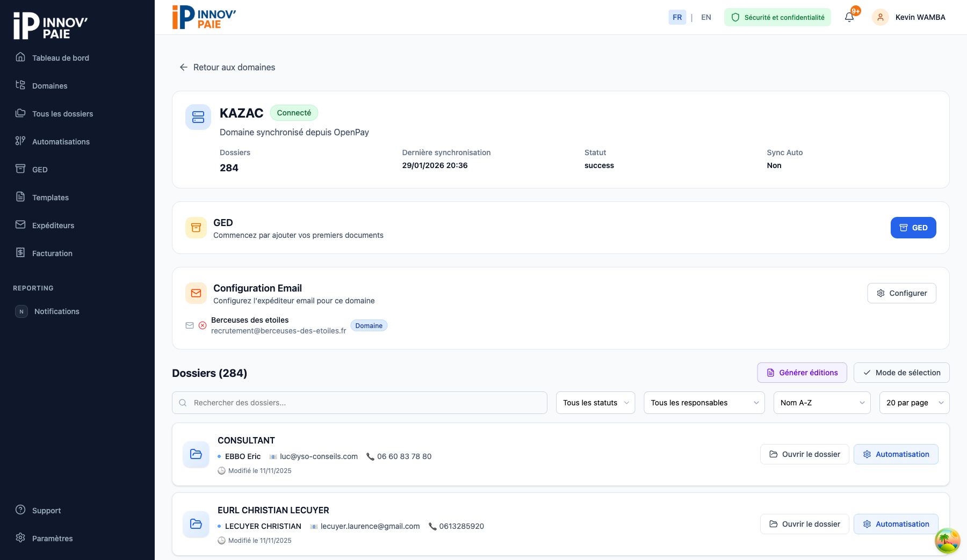Screen dimensions: 967x560
Task: Click the Configuration Email envelope icon
Action: [x=196, y=293]
